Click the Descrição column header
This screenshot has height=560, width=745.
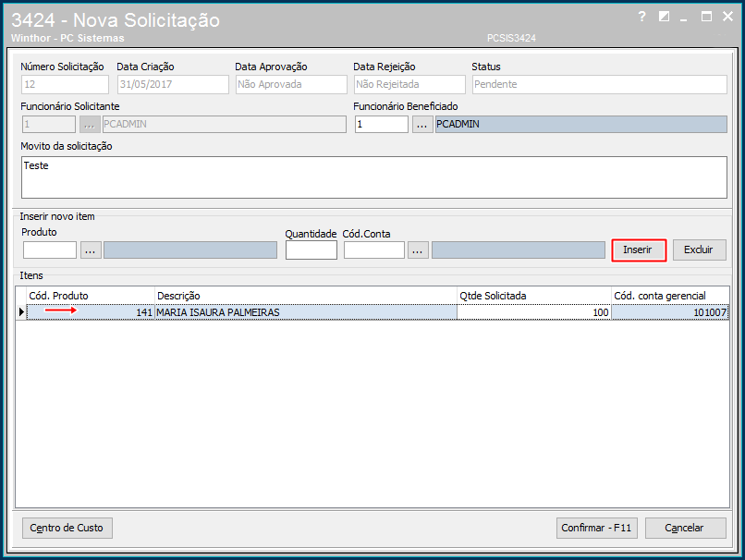[x=306, y=296]
